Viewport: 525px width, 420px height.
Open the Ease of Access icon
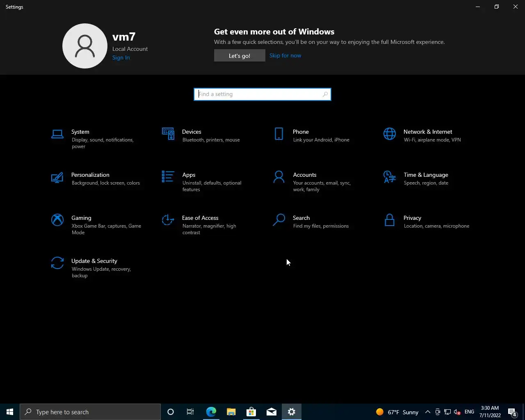[168, 220]
